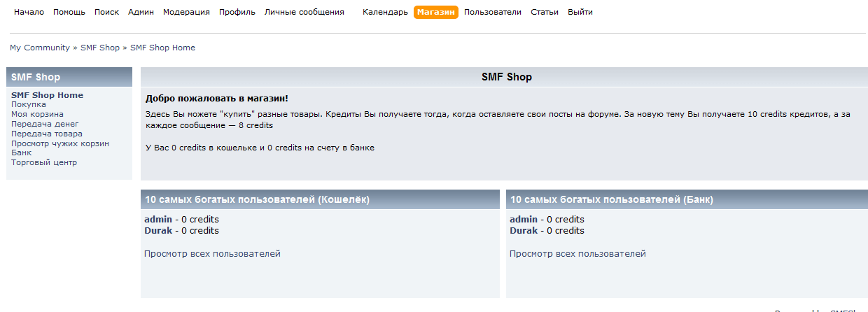Open the Календарь page
The image size is (868, 312).
click(385, 12)
